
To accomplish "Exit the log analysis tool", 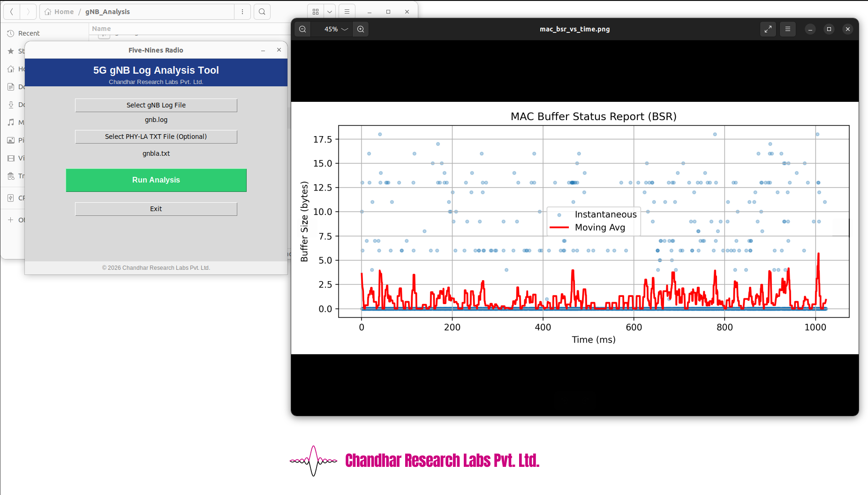I will tap(156, 209).
